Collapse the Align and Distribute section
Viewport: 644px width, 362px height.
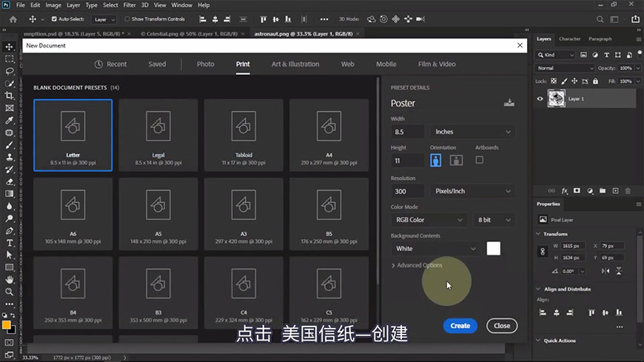click(x=538, y=289)
